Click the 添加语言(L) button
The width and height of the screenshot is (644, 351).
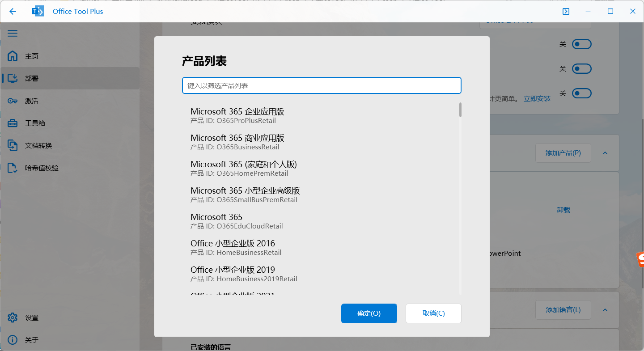pyautogui.click(x=563, y=310)
